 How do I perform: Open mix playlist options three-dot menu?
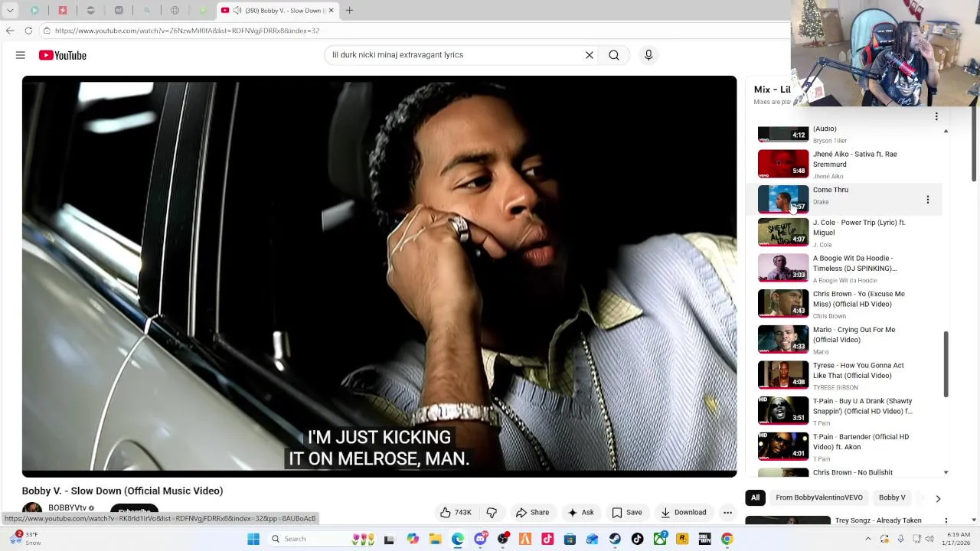[x=936, y=117]
